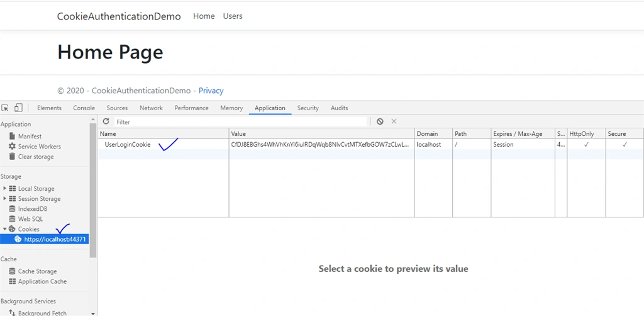Click the Cache Storage database icon
This screenshot has height=316, width=644.
click(13, 271)
